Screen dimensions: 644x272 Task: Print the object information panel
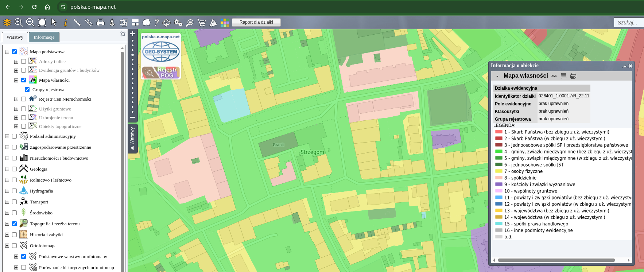[573, 76]
